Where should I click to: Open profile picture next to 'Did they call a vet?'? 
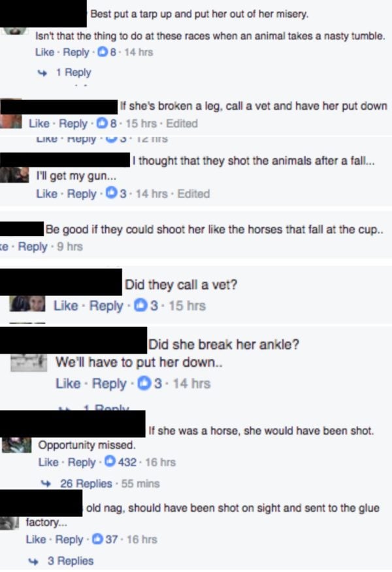tap(27, 303)
